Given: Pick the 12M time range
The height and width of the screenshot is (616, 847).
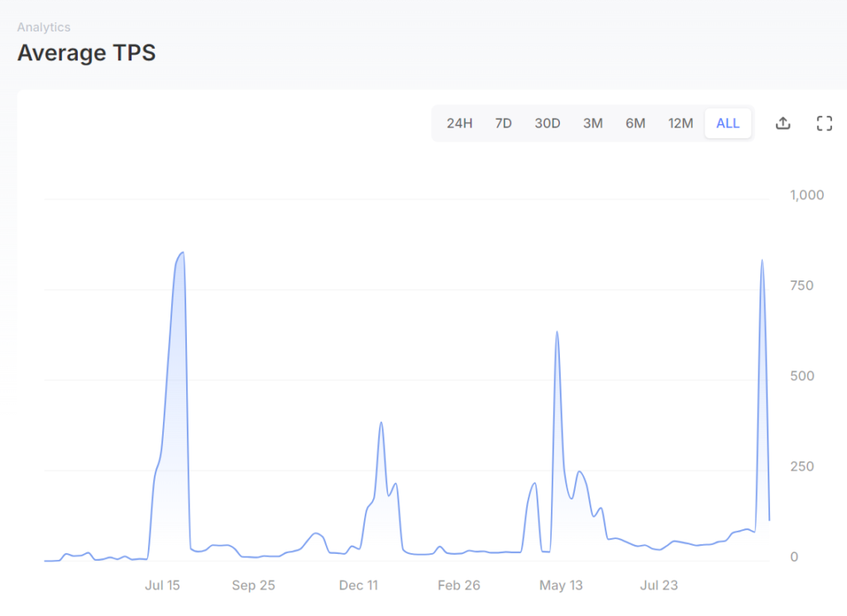Looking at the screenshot, I should (680, 123).
